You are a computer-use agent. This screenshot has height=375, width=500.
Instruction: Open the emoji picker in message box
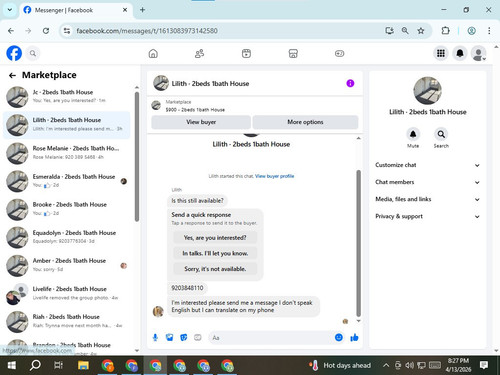[339, 337]
